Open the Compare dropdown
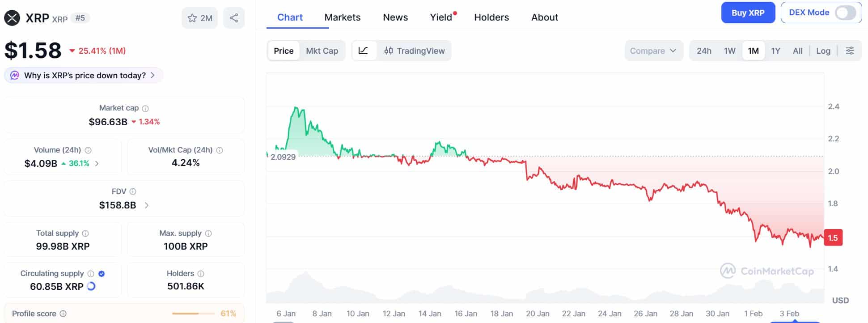Viewport: 868px width, 323px height. [x=653, y=51]
